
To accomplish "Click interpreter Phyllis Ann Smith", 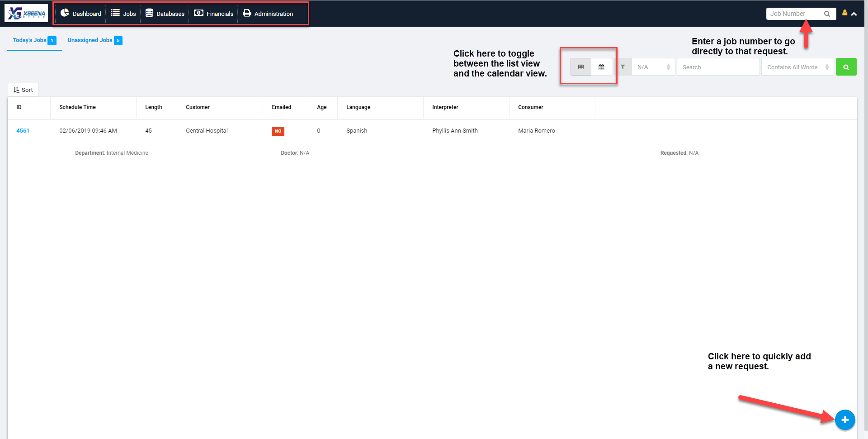I will tap(455, 130).
